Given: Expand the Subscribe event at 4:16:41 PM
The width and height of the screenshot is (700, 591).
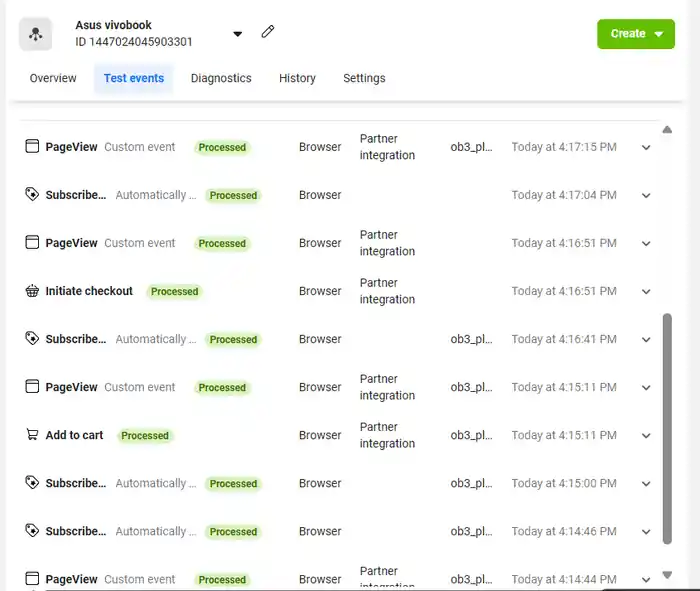Looking at the screenshot, I should pos(646,340).
